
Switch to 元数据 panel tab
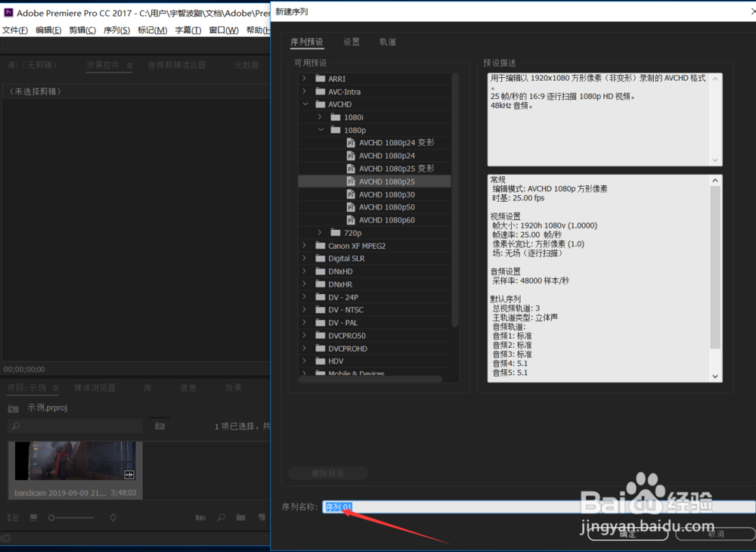[x=246, y=65]
